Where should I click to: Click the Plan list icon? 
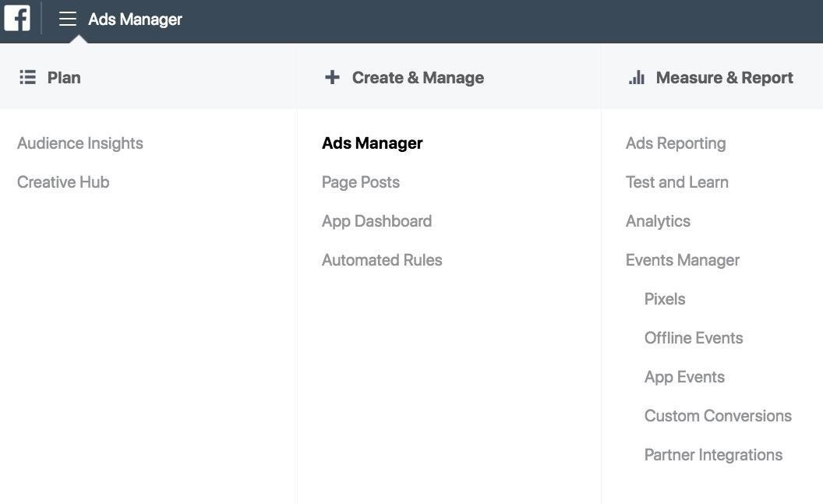[x=28, y=77]
